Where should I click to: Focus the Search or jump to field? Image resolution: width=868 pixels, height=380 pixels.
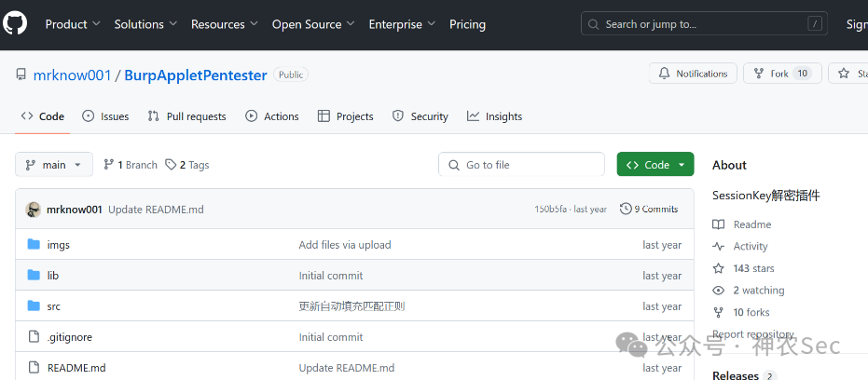tap(704, 24)
